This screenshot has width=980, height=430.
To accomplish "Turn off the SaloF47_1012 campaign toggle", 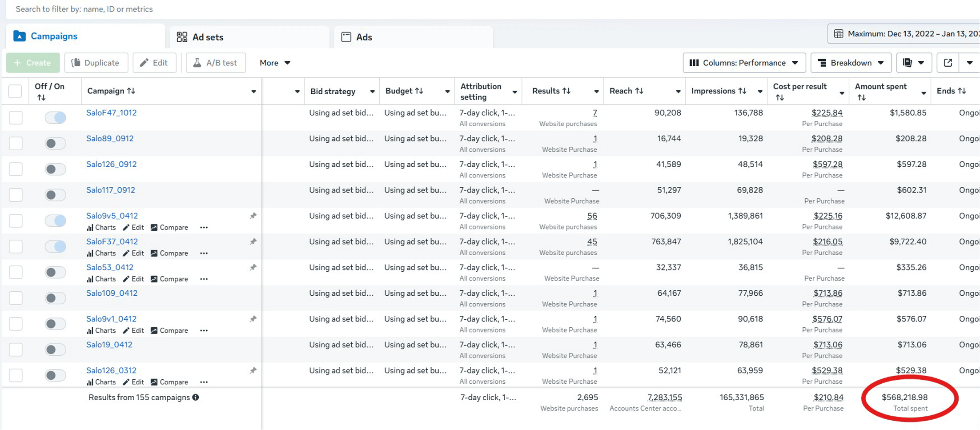I will pos(56,117).
